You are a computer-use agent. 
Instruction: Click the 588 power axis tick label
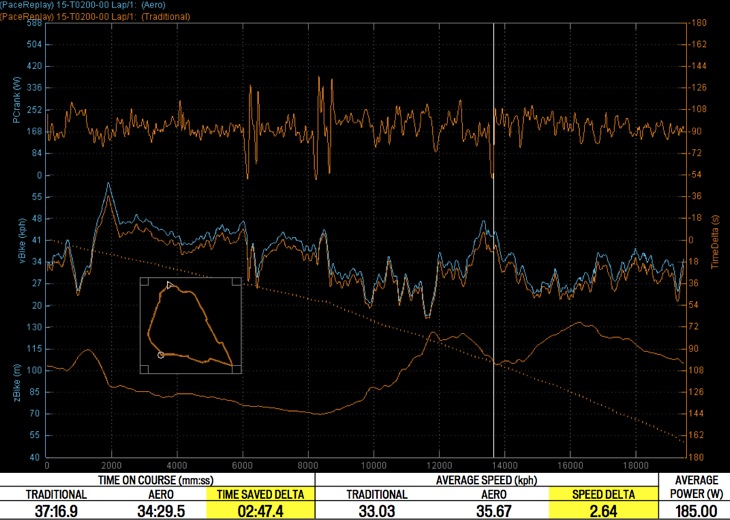pyautogui.click(x=35, y=23)
